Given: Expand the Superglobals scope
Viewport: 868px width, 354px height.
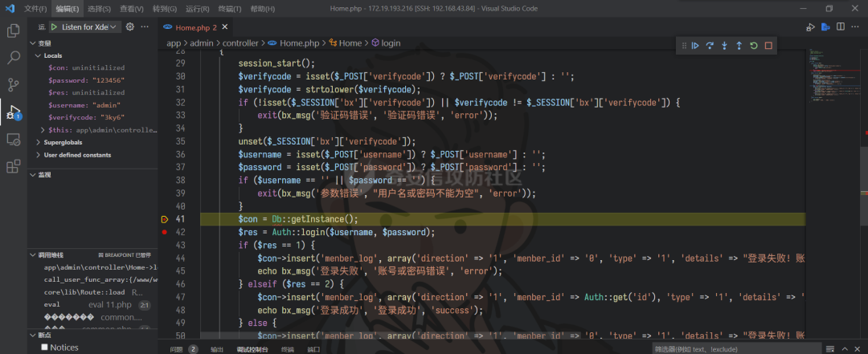Looking at the screenshot, I should pos(38,142).
